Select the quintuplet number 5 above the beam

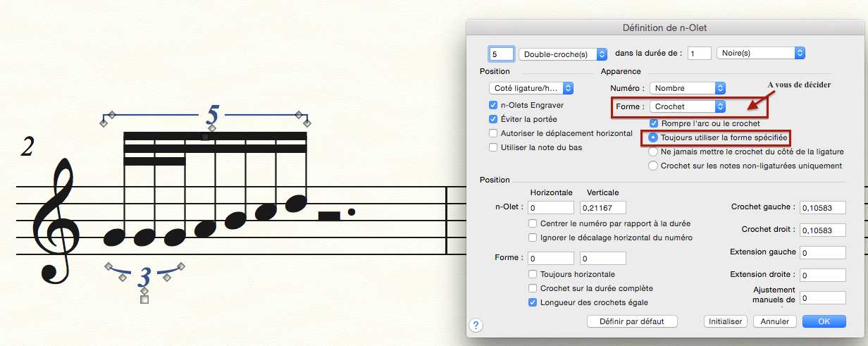[x=213, y=114]
